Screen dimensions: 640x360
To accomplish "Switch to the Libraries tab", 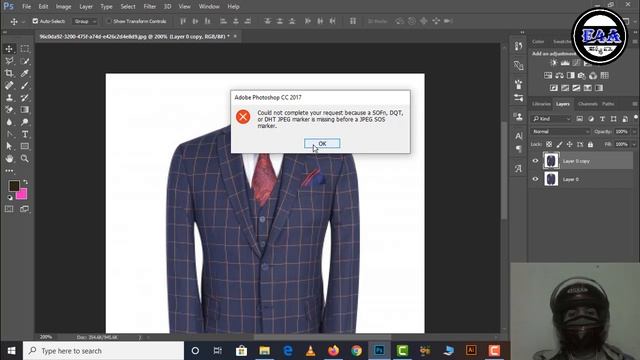I will coord(541,104).
